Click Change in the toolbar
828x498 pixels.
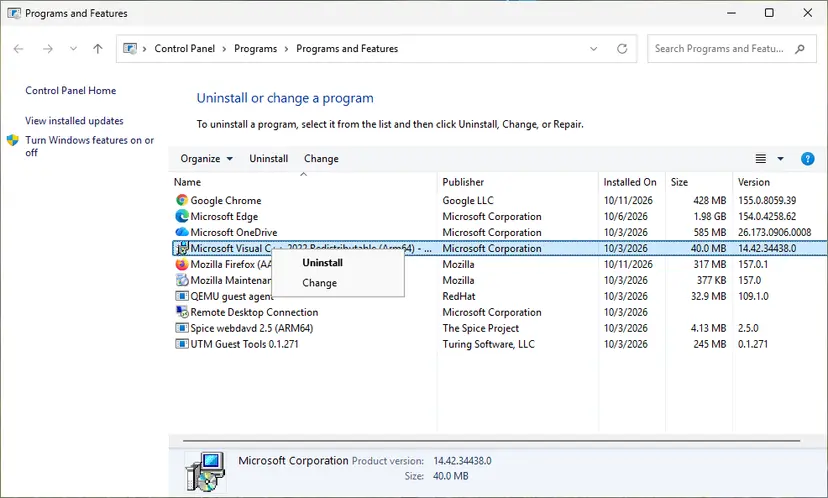point(321,158)
